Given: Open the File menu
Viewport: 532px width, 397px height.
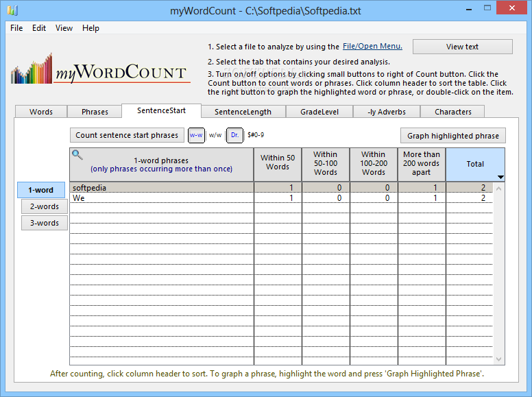Looking at the screenshot, I should (16, 28).
